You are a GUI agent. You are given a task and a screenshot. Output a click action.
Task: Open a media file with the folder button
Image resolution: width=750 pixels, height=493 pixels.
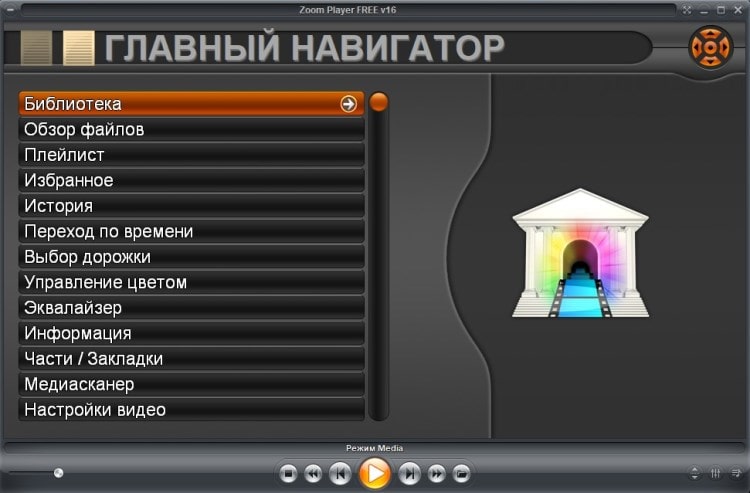click(x=462, y=474)
